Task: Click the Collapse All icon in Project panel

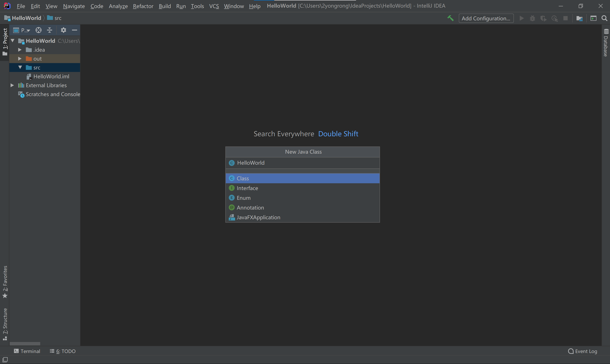Action: [50, 30]
